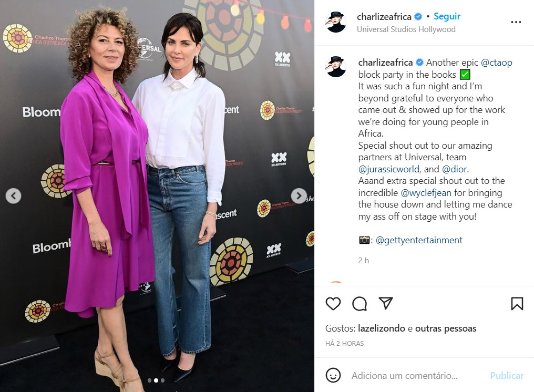534x392 pixels.
Task: Follow the account via Seguir
Action: [447, 16]
